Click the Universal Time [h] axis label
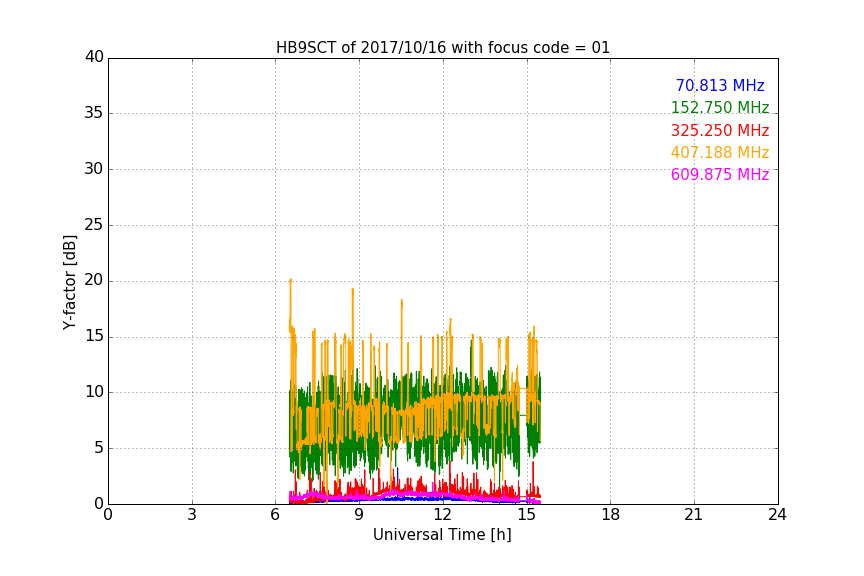The image size is (864, 576). [442, 535]
